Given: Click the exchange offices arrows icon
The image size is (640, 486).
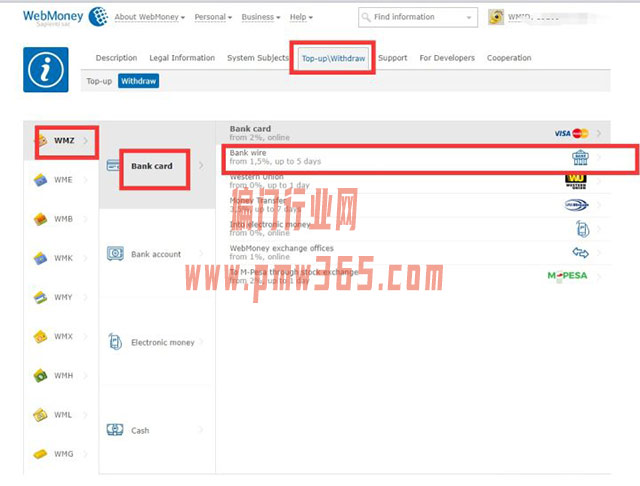Looking at the screenshot, I should pyautogui.click(x=580, y=253).
